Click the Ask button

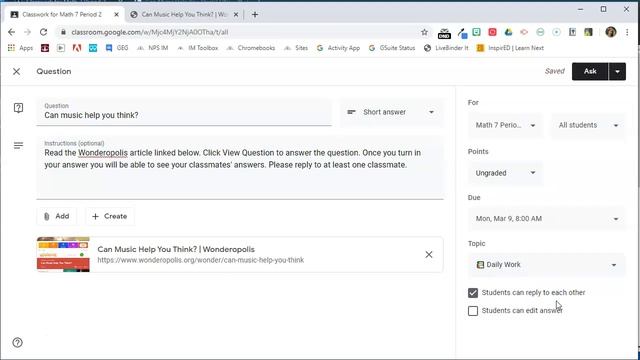(x=590, y=71)
